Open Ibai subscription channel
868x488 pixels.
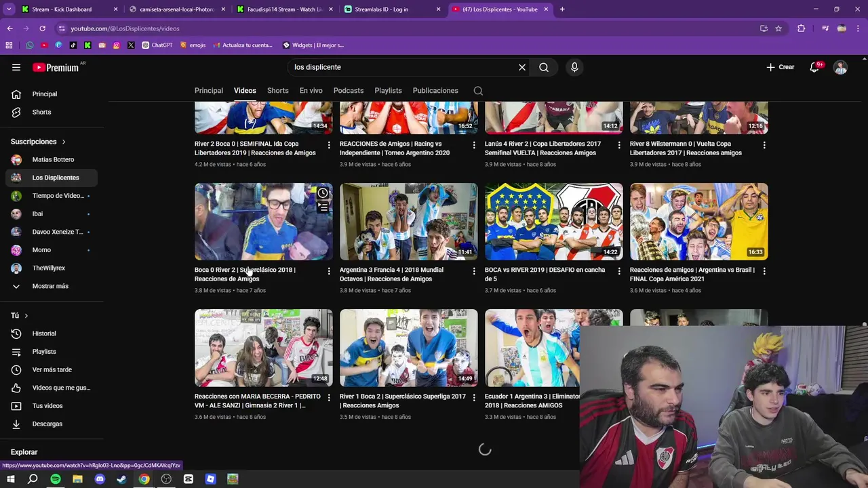tap(52, 213)
